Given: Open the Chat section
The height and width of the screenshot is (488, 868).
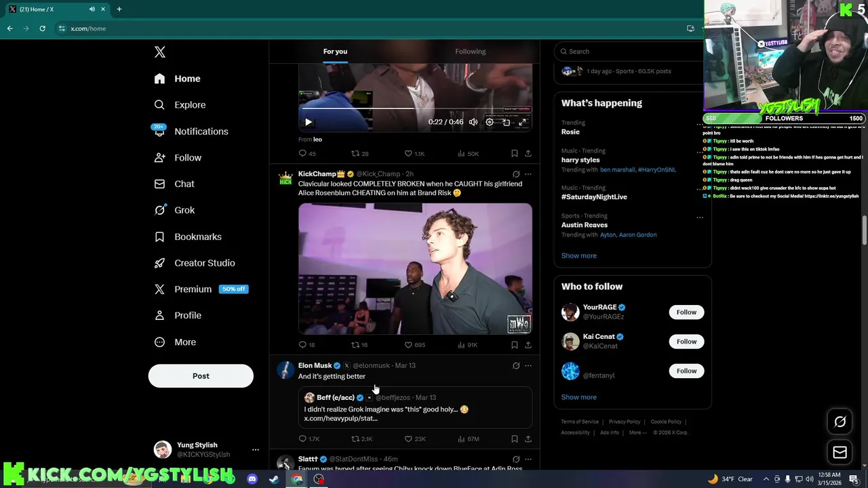Looking at the screenshot, I should (x=174, y=184).
